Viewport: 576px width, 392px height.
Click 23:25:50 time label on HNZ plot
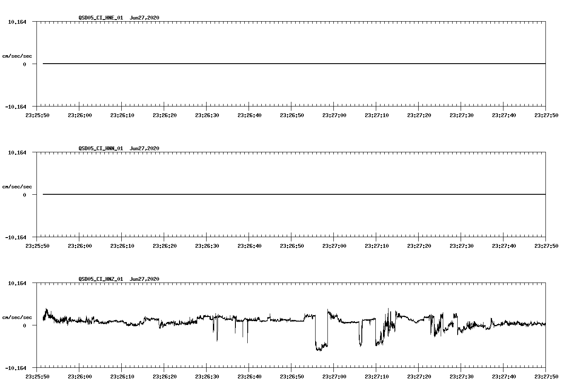coord(37,376)
